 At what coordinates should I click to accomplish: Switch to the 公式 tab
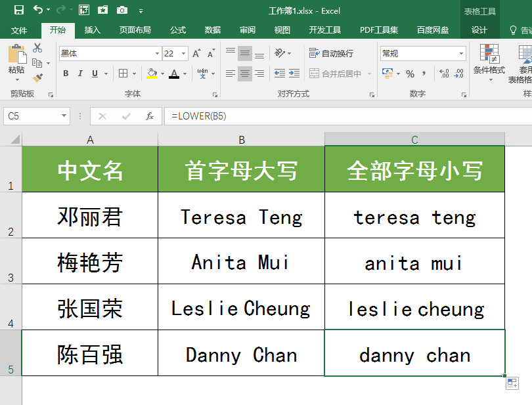[178, 30]
